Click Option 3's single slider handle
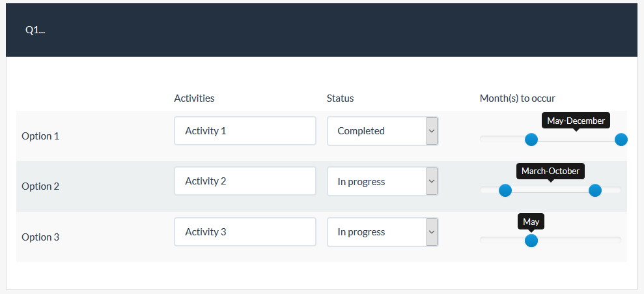The image size is (644, 294). pyautogui.click(x=531, y=241)
